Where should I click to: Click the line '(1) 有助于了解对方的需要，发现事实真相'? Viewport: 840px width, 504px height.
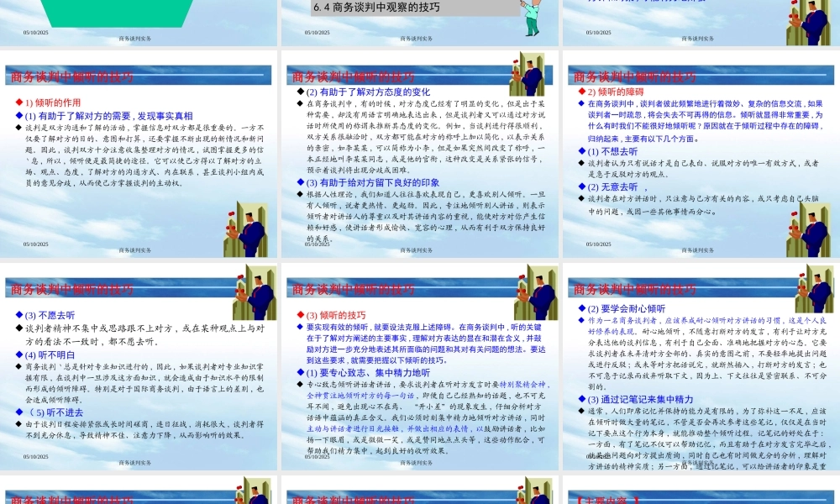108,116
